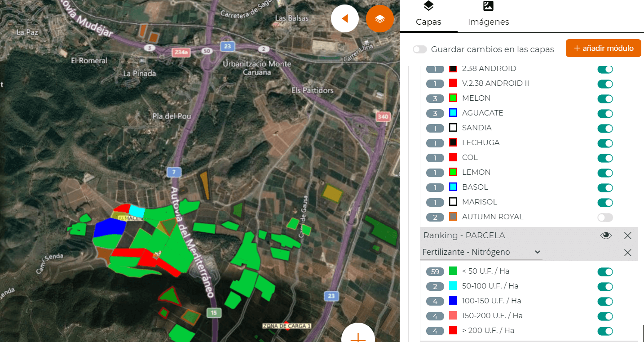The height and width of the screenshot is (342, 644).
Task: Click the ZONA DE CARGA 1 map marker
Action: coord(287,326)
